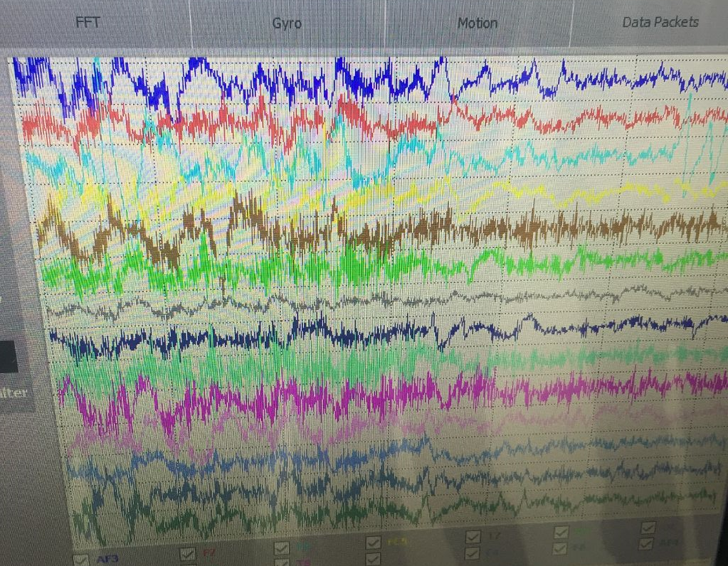Toggle the checkbox directly above AF4

coord(648,528)
